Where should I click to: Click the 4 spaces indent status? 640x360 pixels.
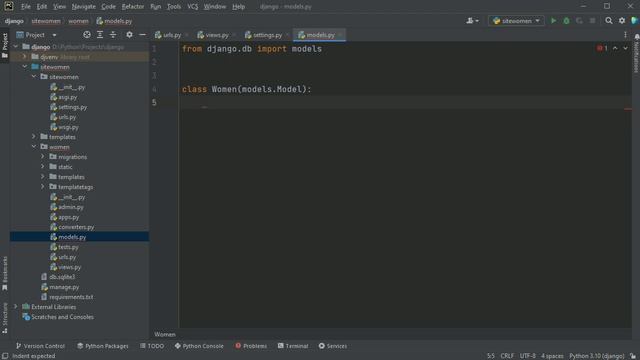point(552,356)
